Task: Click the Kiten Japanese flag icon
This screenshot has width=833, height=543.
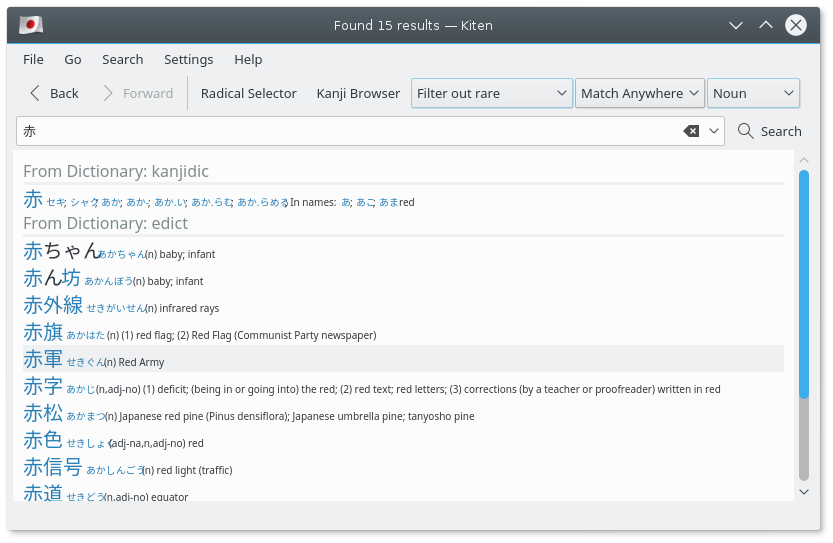Action: [x=30, y=25]
